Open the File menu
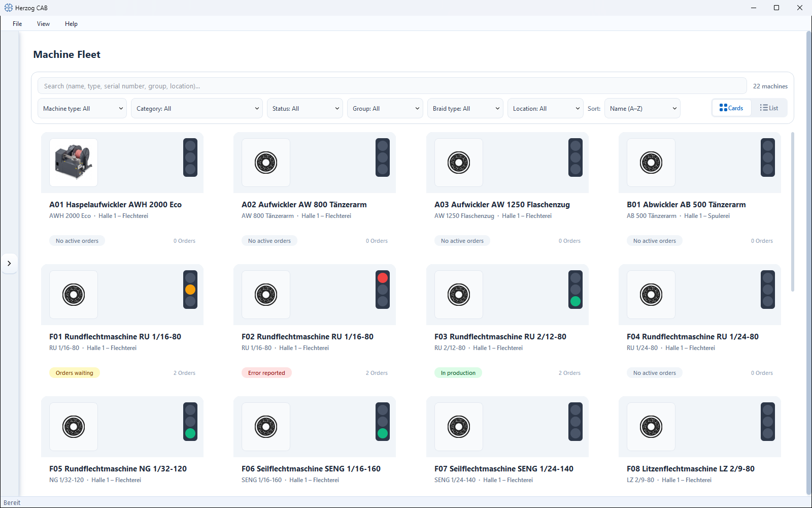812x508 pixels. pos(17,24)
